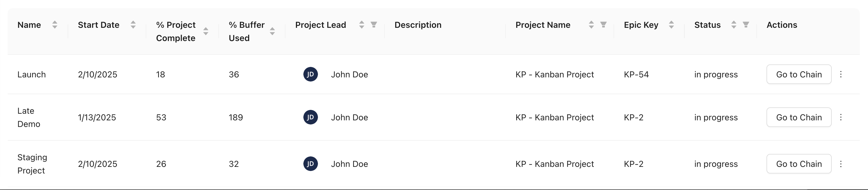The image size is (868, 190).
Task: Sort by % Buffer Used
Action: [272, 31]
